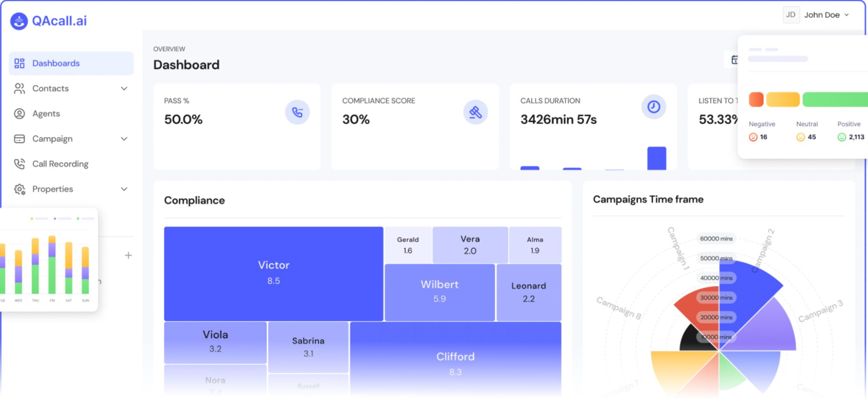The image size is (868, 399).
Task: Select the Clifford 8.3 treemap tile
Action: [455, 359]
